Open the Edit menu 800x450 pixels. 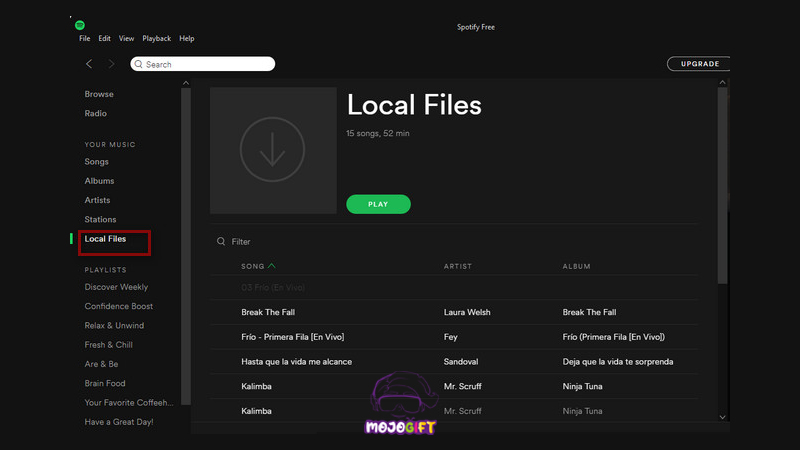click(x=105, y=38)
